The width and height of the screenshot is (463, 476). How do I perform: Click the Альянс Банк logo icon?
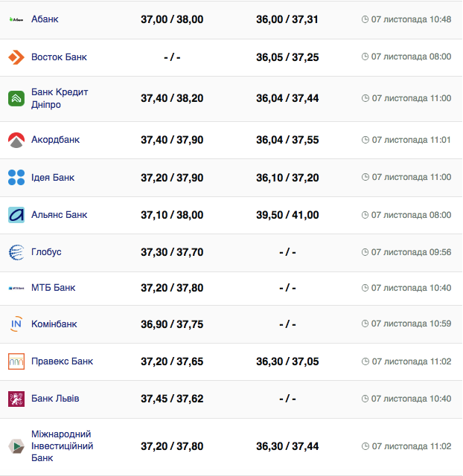(x=16, y=215)
